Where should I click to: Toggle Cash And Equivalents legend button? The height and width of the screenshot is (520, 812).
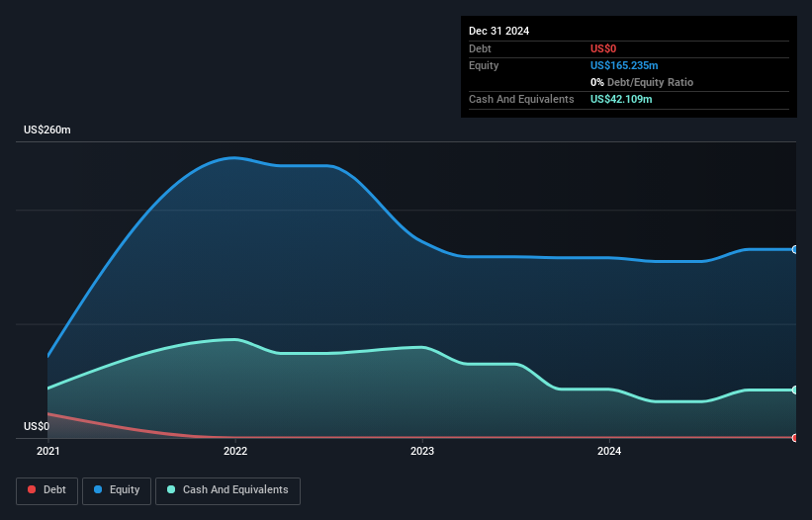tap(227, 490)
